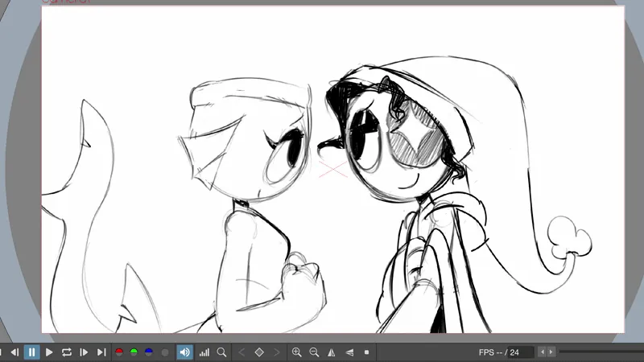Screen dimensions: 644x362
Task: Decrease FPS with the left arrow
Action: click(542, 352)
